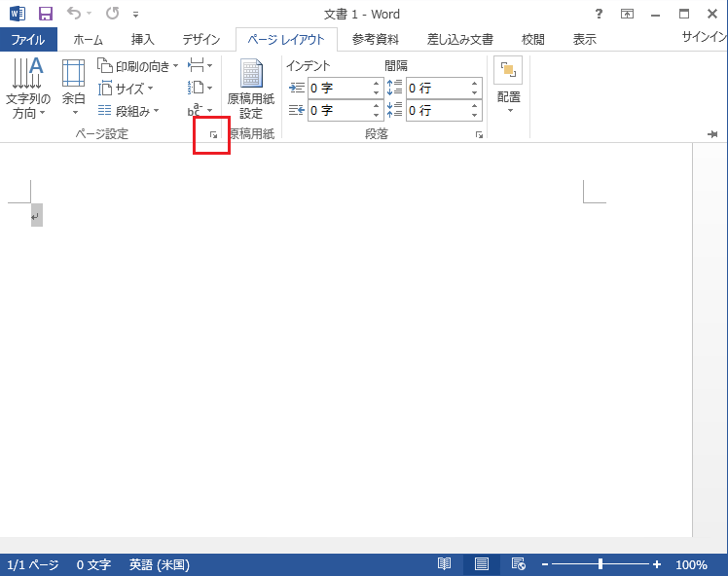Screen dimensions: 728x576
Task: Switch to Read Mode view in status bar
Action: coord(444,564)
